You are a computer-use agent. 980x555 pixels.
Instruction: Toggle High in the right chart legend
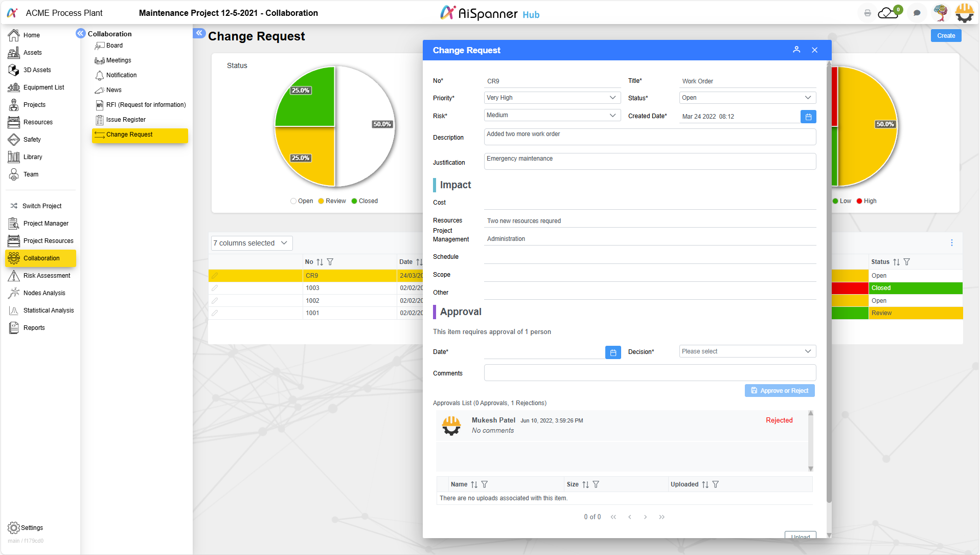[x=867, y=201]
